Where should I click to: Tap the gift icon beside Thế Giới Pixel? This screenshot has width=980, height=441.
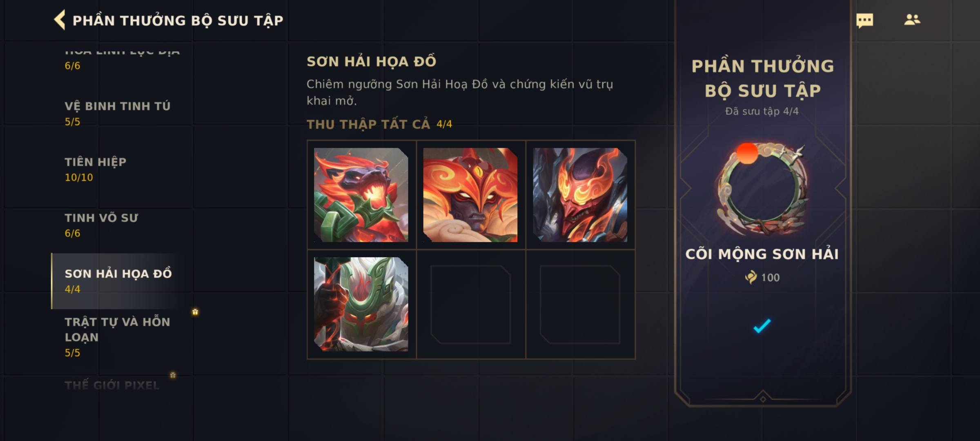click(173, 375)
